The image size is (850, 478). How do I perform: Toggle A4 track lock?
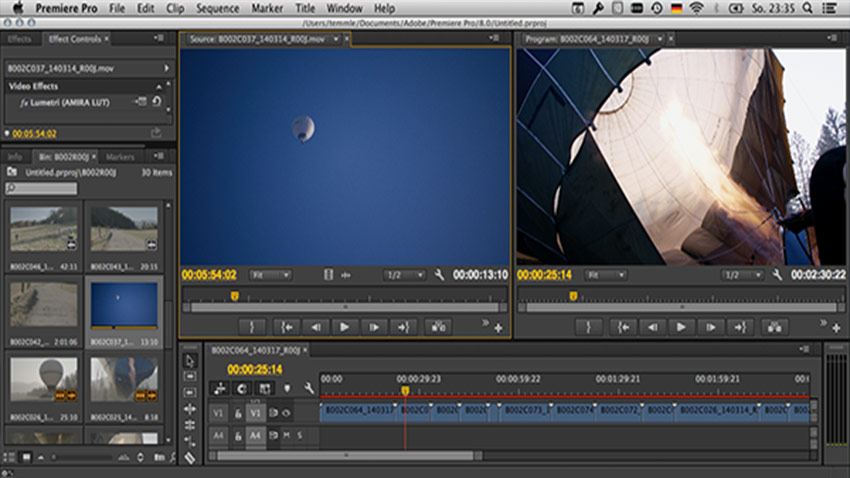[238, 436]
